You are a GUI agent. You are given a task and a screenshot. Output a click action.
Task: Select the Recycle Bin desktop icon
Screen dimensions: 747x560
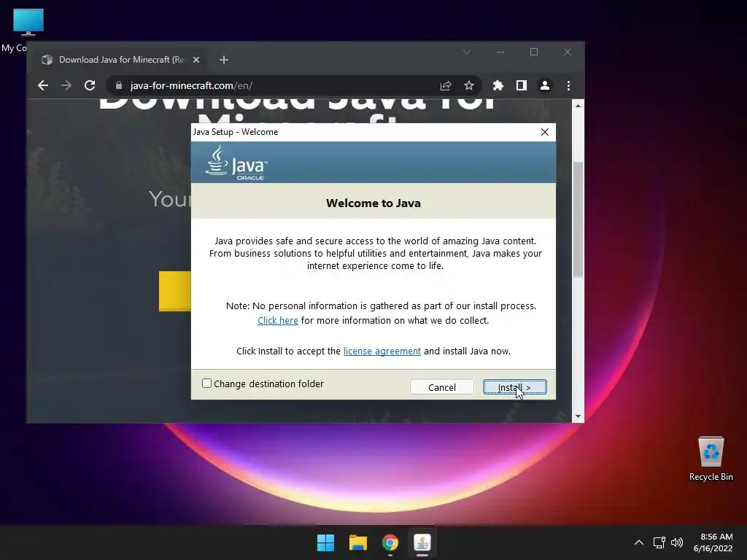711,458
